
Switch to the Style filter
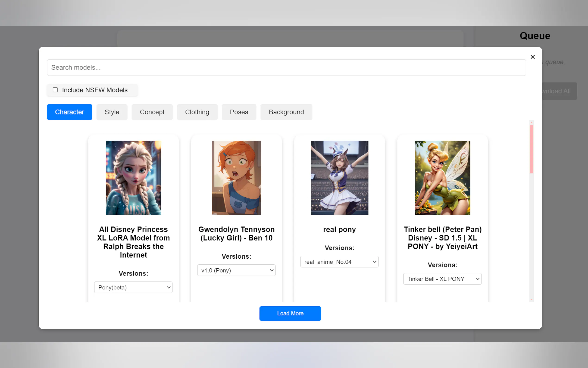tap(112, 112)
